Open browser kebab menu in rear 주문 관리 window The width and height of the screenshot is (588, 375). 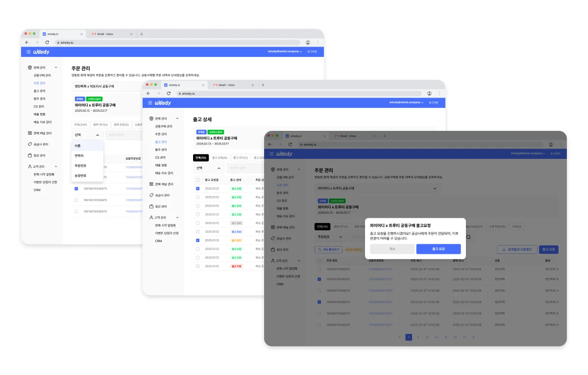pos(318,43)
